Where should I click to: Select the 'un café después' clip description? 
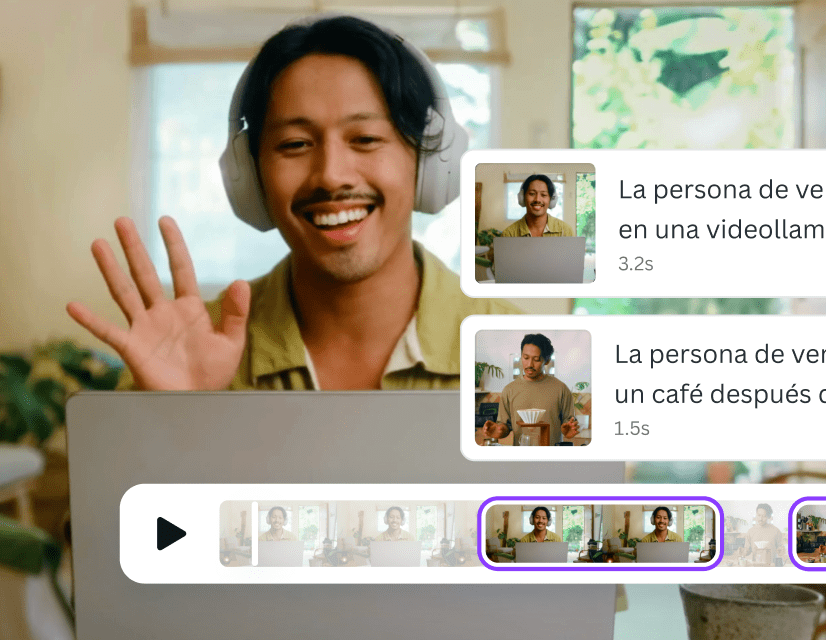(x=718, y=394)
